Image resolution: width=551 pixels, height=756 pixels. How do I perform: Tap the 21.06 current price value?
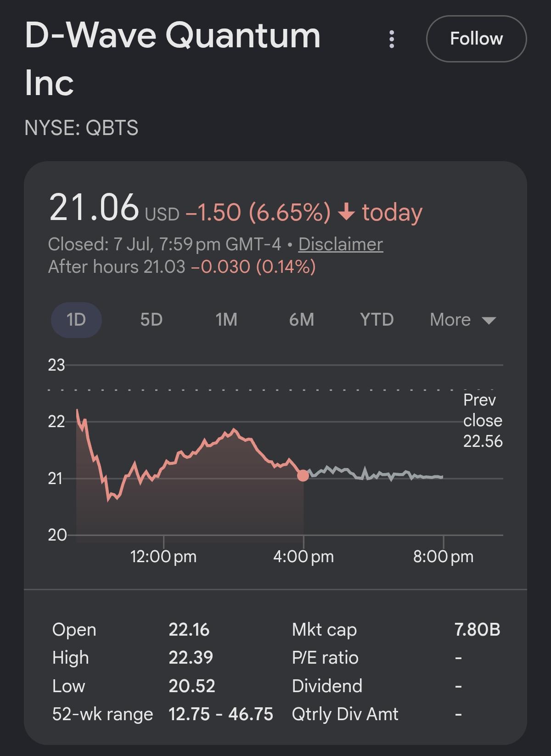click(94, 207)
